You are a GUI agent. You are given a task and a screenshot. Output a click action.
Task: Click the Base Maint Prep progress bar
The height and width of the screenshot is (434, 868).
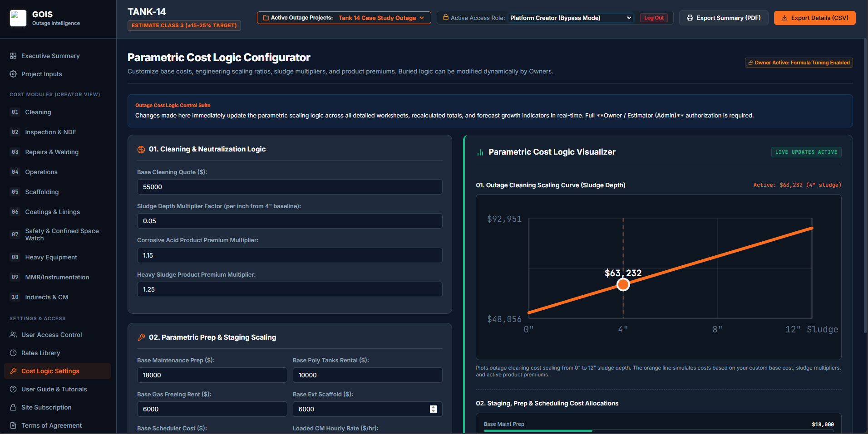[x=659, y=430]
